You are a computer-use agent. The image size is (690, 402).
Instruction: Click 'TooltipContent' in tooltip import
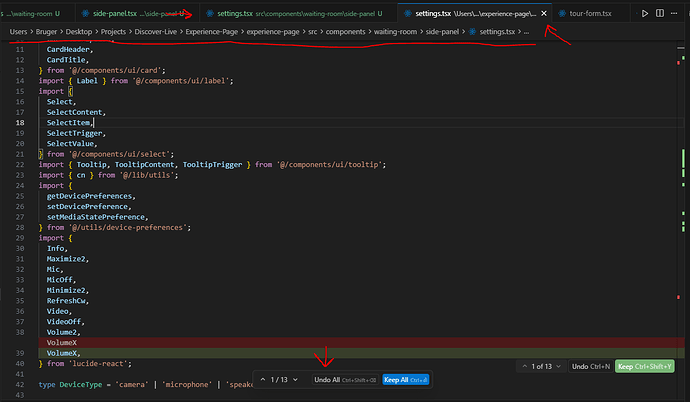coord(147,164)
